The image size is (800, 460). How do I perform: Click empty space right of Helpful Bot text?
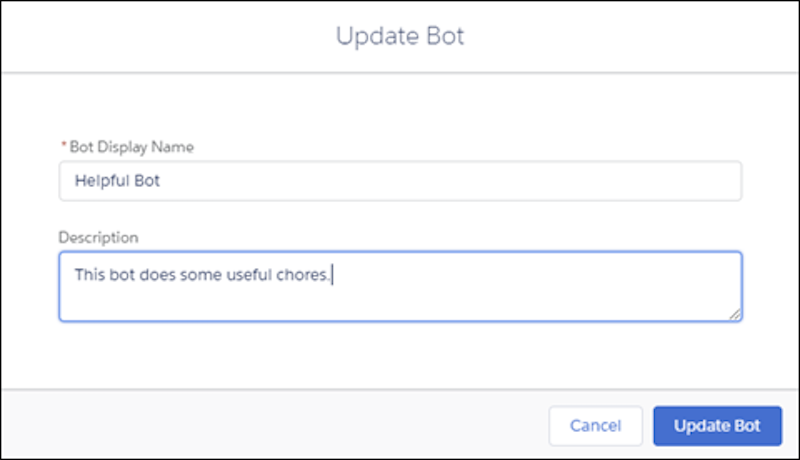[449, 181]
